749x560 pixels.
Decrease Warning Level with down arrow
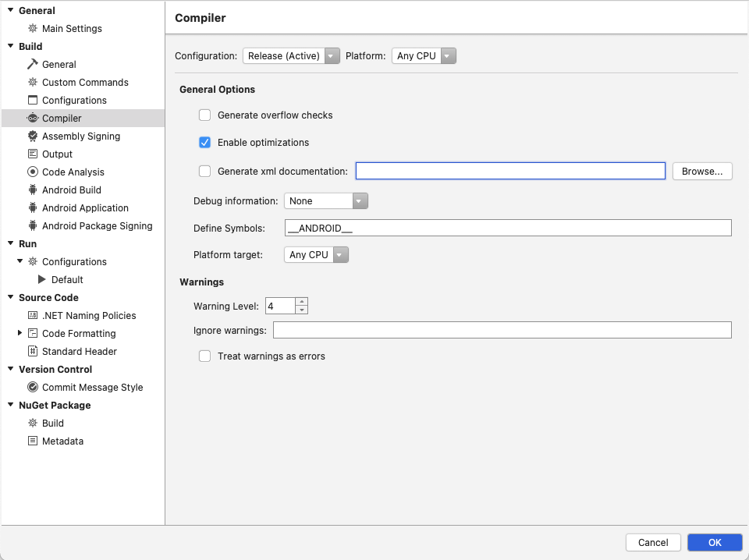(301, 310)
